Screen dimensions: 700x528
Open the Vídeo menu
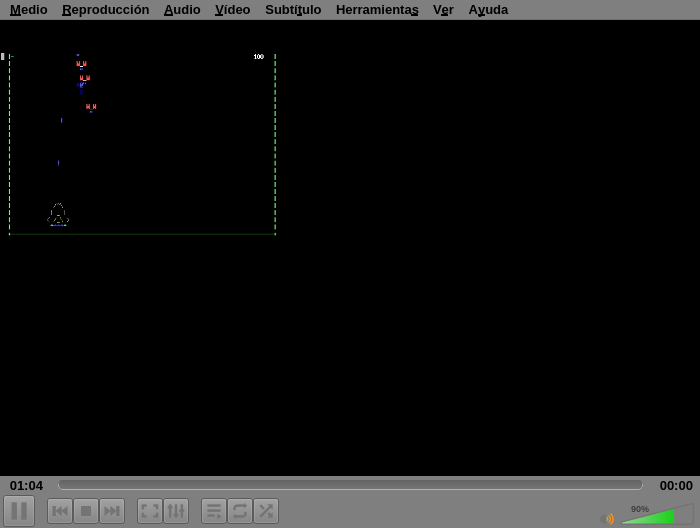pos(232,9)
